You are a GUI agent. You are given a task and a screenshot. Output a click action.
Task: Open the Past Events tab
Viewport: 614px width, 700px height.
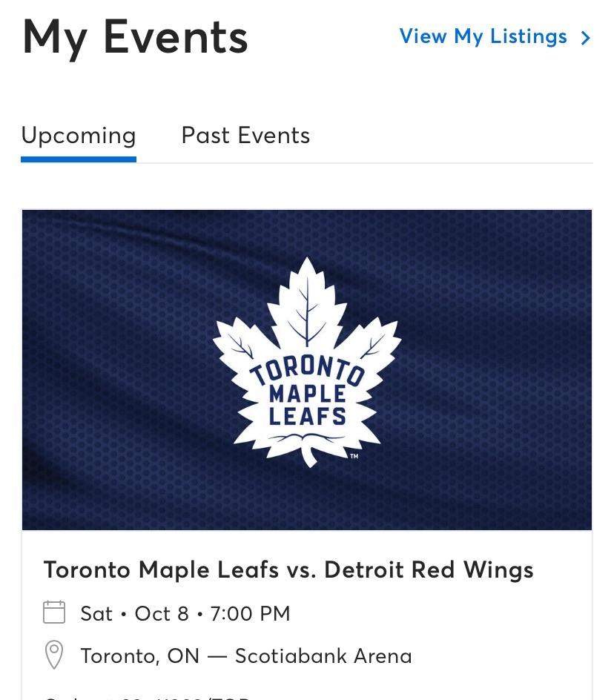pos(245,136)
